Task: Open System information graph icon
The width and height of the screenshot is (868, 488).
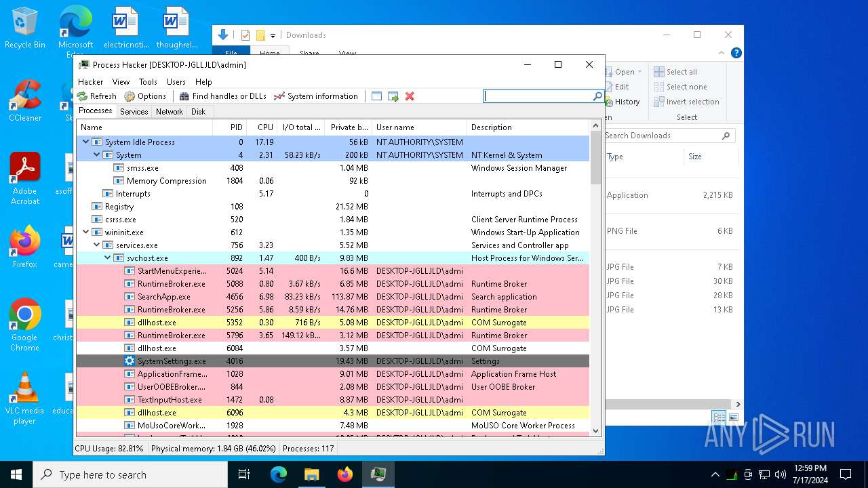Action: (x=279, y=96)
